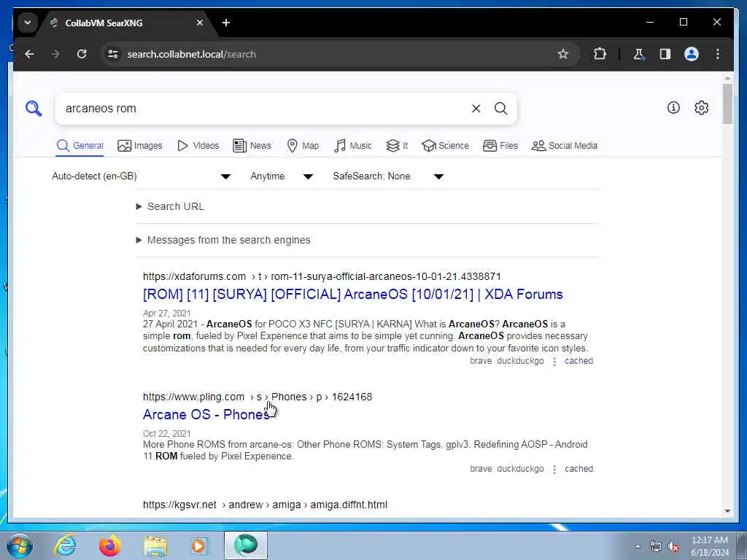Open the Extensions puzzle icon
The width and height of the screenshot is (747, 560).
click(x=600, y=54)
